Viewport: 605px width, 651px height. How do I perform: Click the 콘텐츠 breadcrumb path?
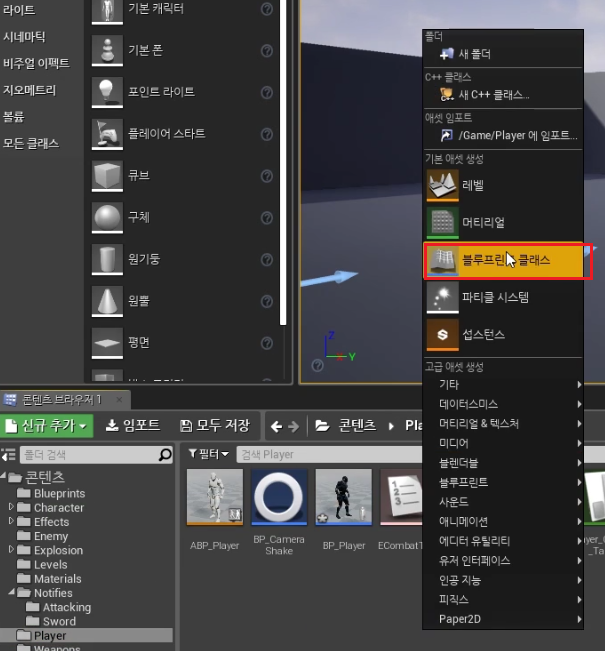click(357, 425)
